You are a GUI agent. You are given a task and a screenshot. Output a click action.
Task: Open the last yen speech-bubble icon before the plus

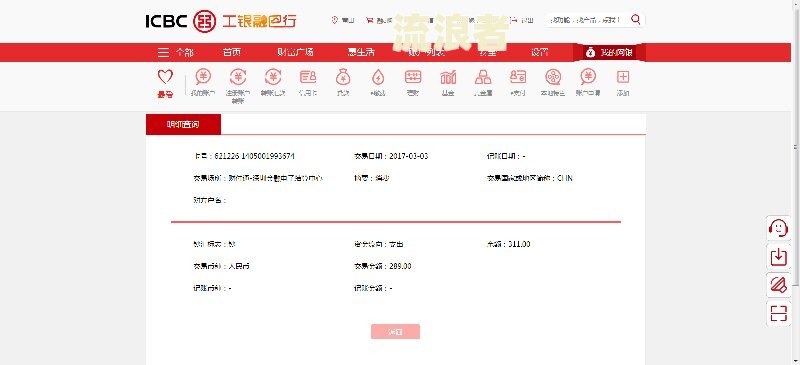pos(588,77)
